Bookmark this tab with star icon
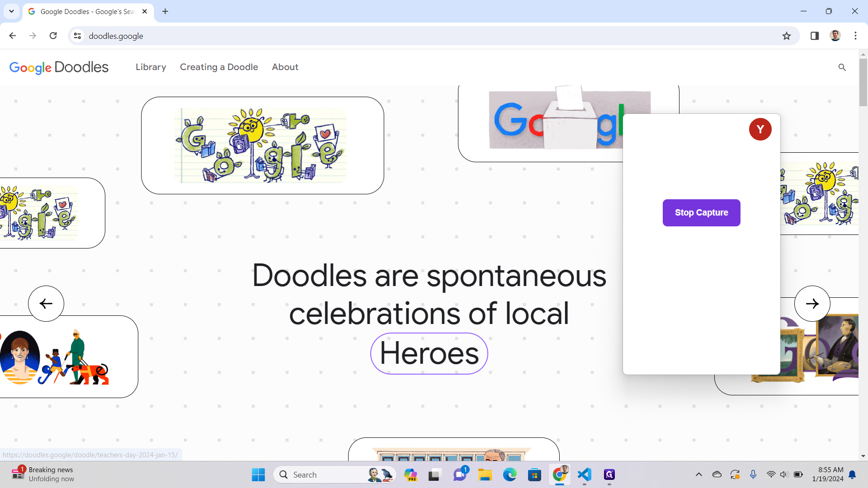Image resolution: width=868 pixels, height=488 pixels. tap(787, 36)
